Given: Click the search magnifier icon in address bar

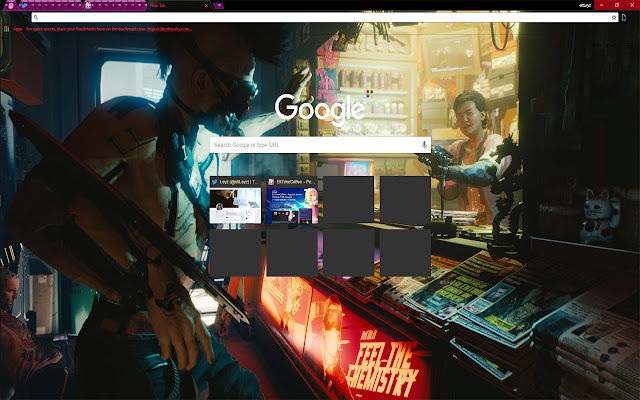Looking at the screenshot, I should pos(36,18).
